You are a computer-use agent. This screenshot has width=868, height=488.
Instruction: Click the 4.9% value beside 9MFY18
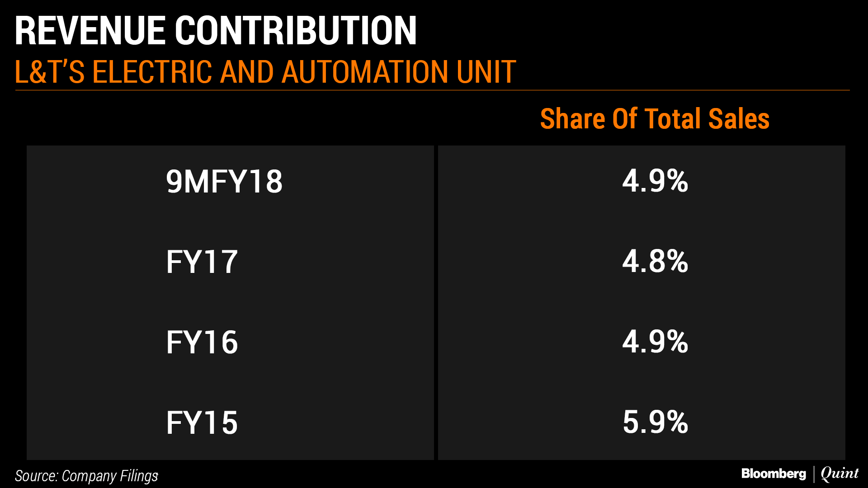(x=655, y=181)
